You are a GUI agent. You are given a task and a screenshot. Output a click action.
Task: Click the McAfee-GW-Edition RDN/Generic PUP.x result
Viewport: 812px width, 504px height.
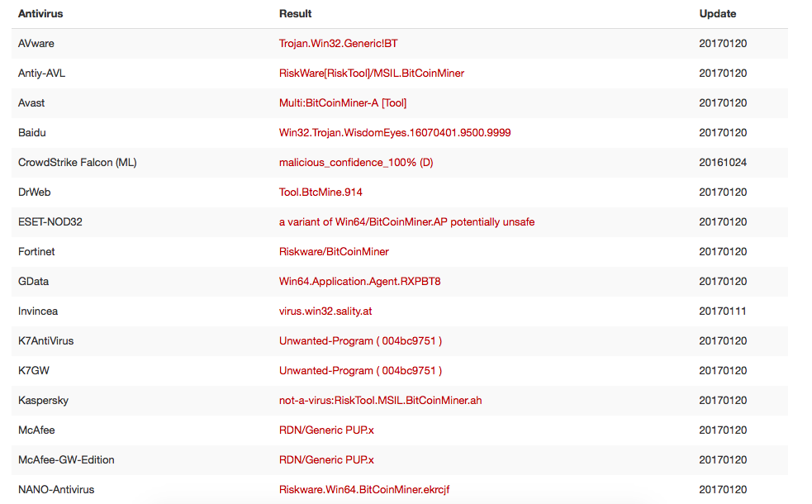tap(326, 460)
